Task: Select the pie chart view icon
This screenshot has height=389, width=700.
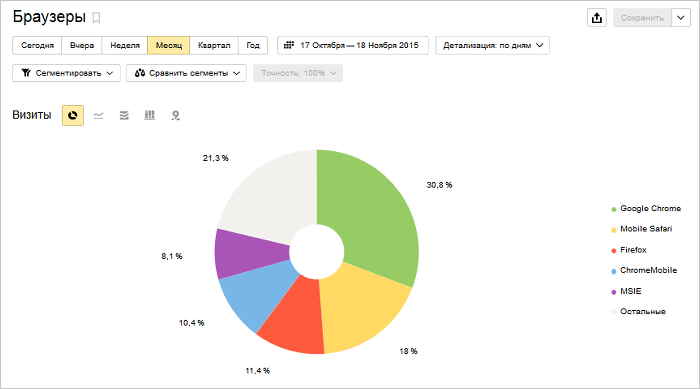Action: tap(72, 115)
